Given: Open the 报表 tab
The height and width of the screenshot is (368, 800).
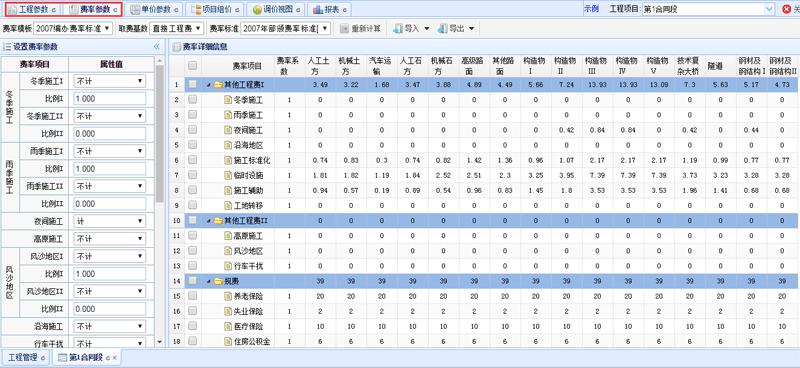Looking at the screenshot, I should pyautogui.click(x=330, y=9).
